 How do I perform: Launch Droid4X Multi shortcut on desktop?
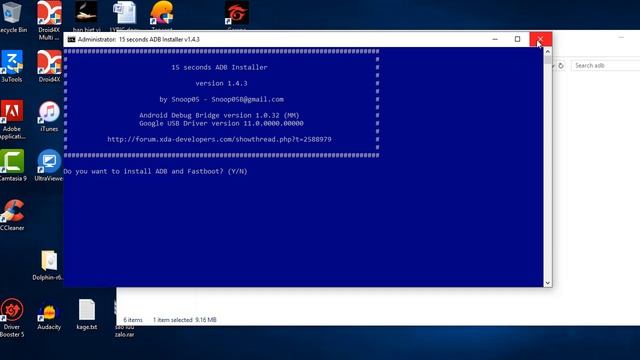pos(49,20)
